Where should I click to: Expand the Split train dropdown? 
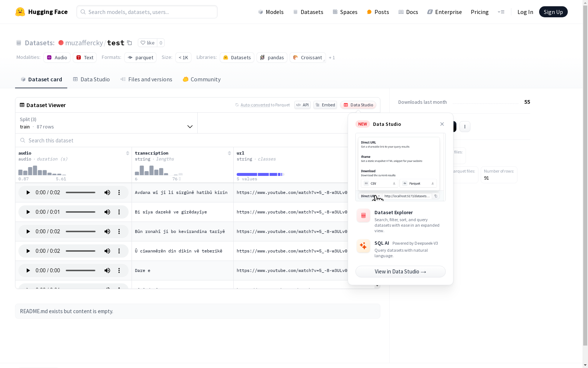point(107,123)
